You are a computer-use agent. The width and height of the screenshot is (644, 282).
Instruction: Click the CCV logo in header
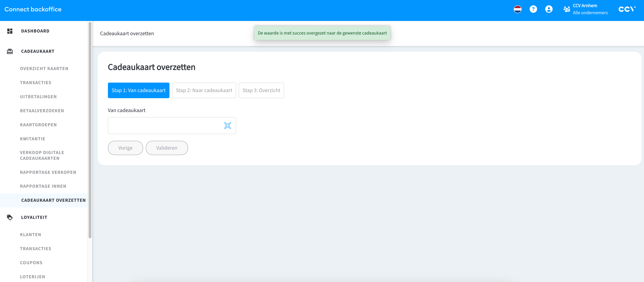pyautogui.click(x=627, y=9)
